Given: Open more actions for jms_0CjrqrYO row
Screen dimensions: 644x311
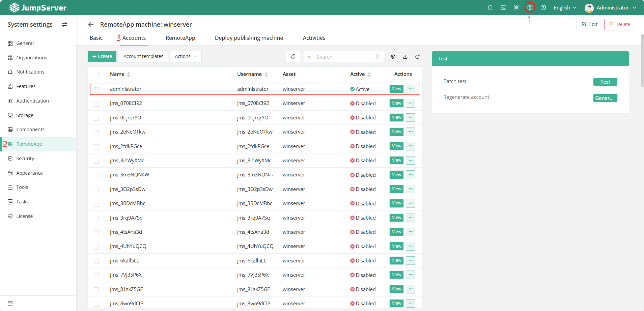Looking at the screenshot, I should tap(411, 117).
